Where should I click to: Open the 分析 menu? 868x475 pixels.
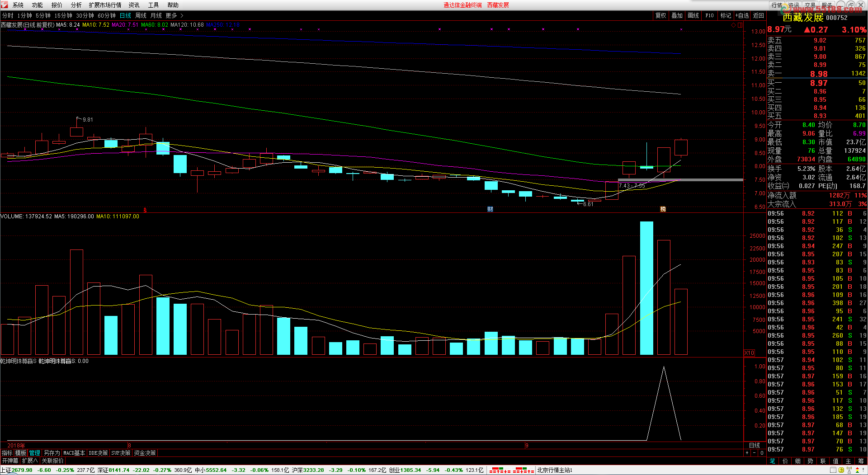pyautogui.click(x=76, y=5)
